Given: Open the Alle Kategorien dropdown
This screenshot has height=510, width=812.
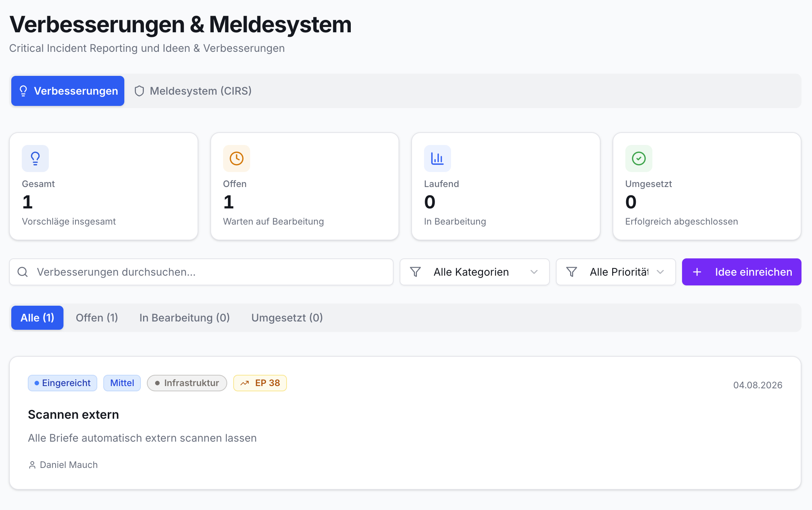Looking at the screenshot, I should click(475, 272).
